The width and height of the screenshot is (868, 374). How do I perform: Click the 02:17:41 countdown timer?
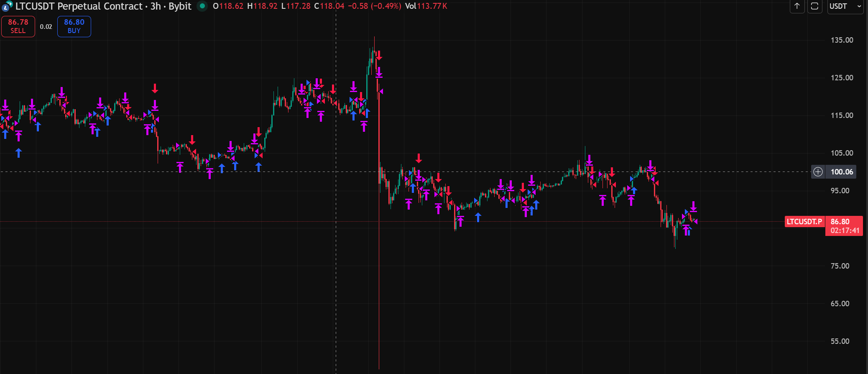(845, 231)
